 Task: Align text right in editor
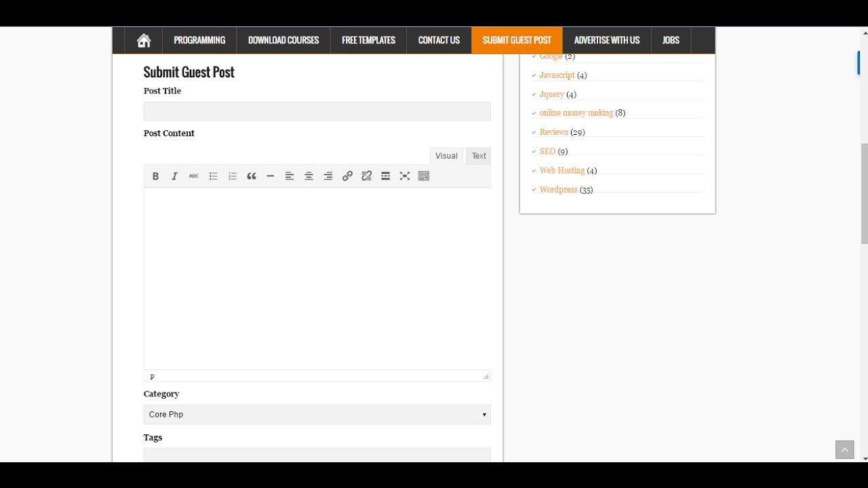click(328, 176)
